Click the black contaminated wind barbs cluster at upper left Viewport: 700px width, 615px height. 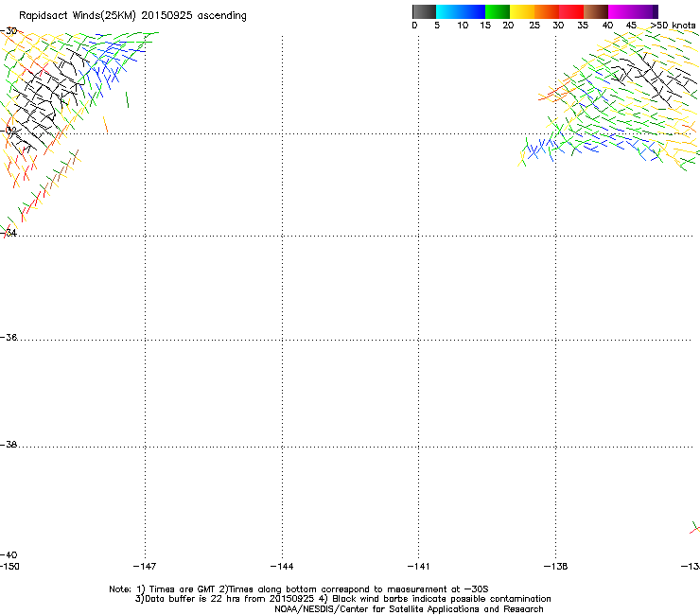[x=47, y=100]
